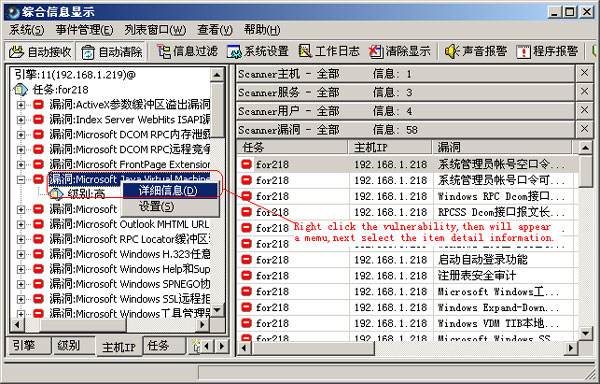
Task: Select 级别:高 tree child item
Action: pos(77,194)
